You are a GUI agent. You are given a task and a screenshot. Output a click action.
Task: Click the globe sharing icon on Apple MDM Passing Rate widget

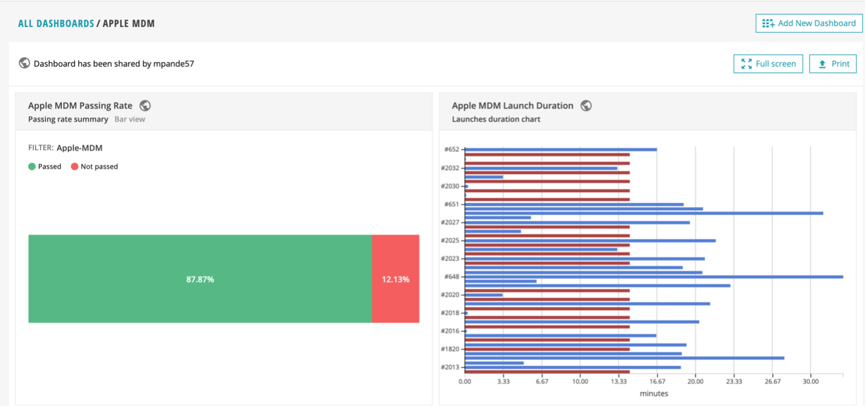coord(145,105)
